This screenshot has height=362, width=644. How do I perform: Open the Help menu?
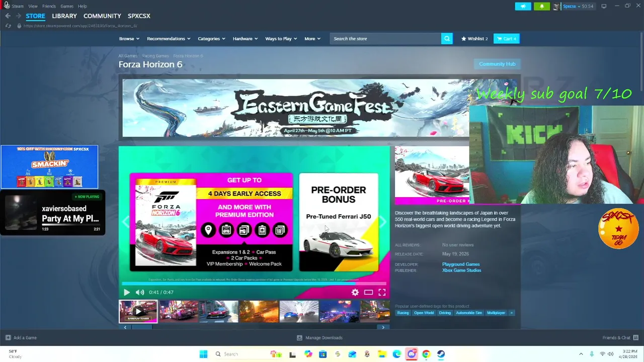83,6
